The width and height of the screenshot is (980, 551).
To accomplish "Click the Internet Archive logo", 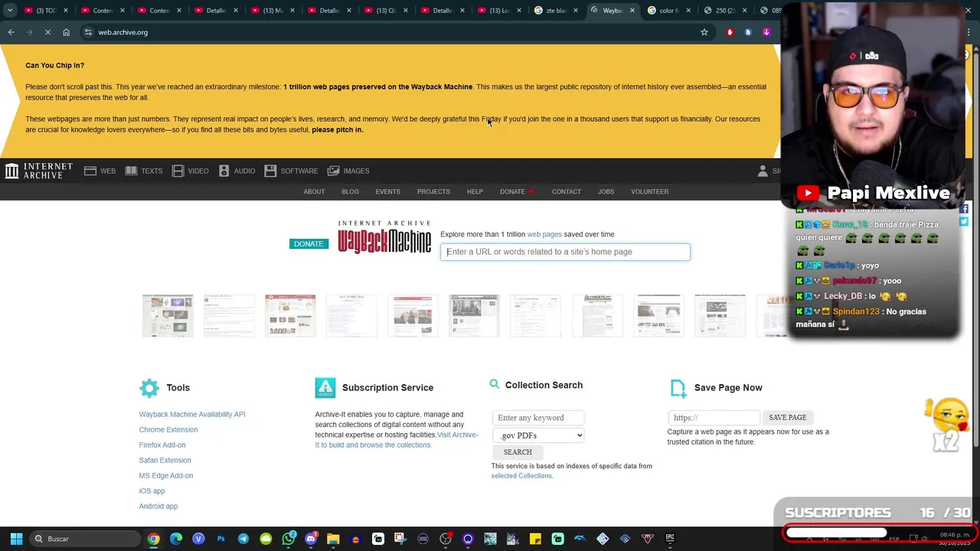I will [x=38, y=171].
